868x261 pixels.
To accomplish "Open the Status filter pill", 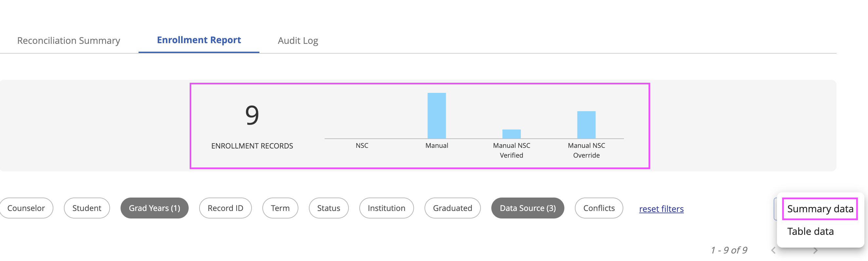I will (329, 208).
